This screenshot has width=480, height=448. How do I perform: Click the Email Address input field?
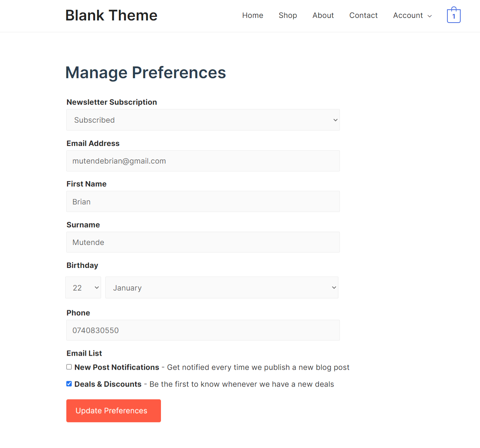coord(203,161)
